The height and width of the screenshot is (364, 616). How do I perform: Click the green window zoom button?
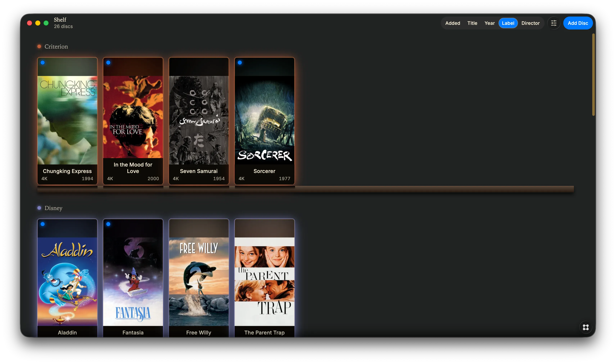tap(46, 23)
